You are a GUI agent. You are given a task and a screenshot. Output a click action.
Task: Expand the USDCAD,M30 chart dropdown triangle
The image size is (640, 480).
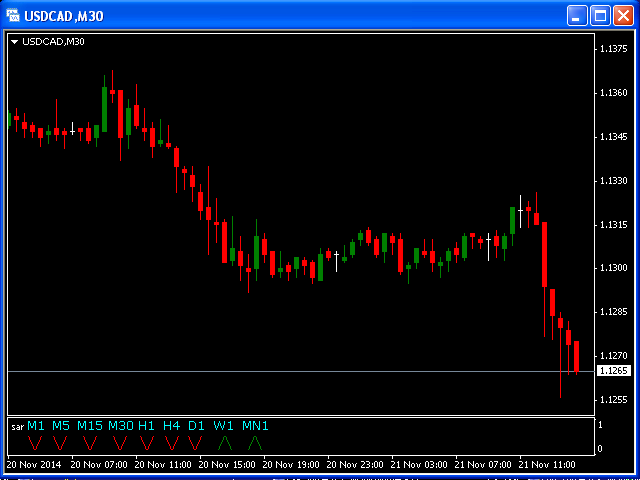tap(15, 42)
